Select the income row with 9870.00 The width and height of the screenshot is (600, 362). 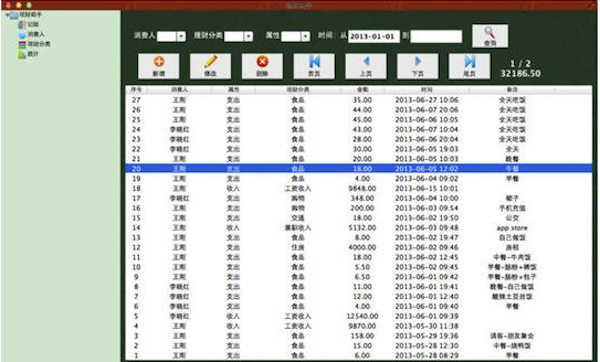click(x=359, y=326)
